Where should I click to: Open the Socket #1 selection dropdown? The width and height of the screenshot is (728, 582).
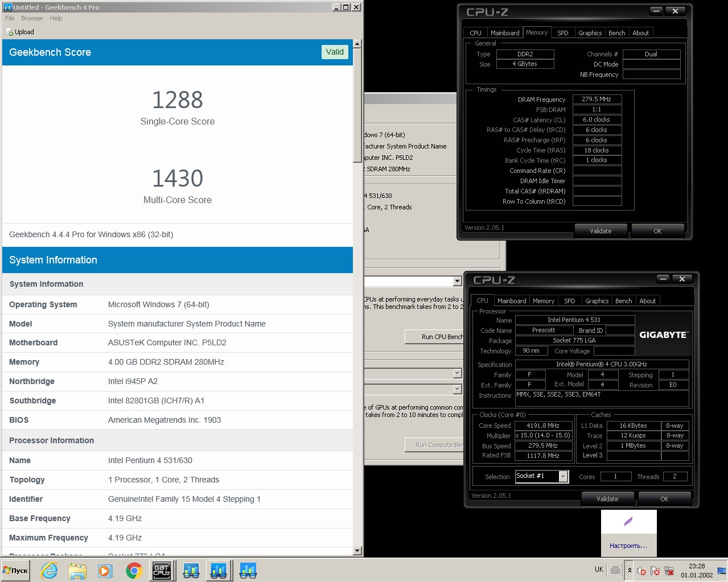tap(563, 476)
